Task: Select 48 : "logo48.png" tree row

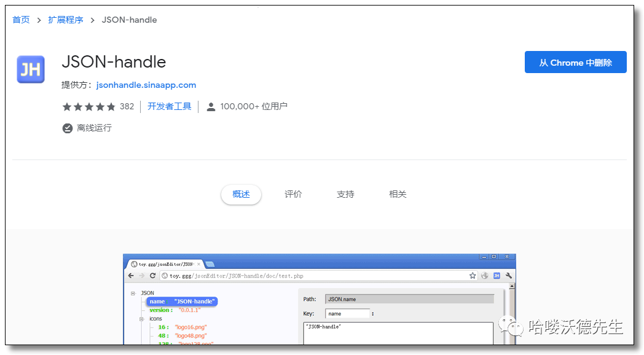Action: coord(183,336)
